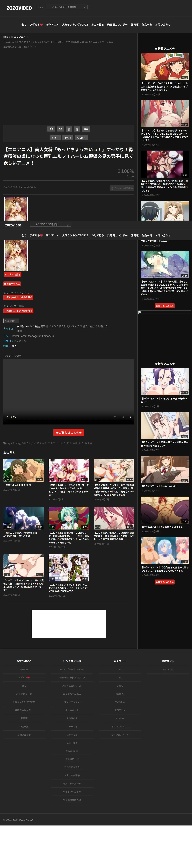Click the 保存 save button
Screen dimensions: 192x868
coord(86,129)
